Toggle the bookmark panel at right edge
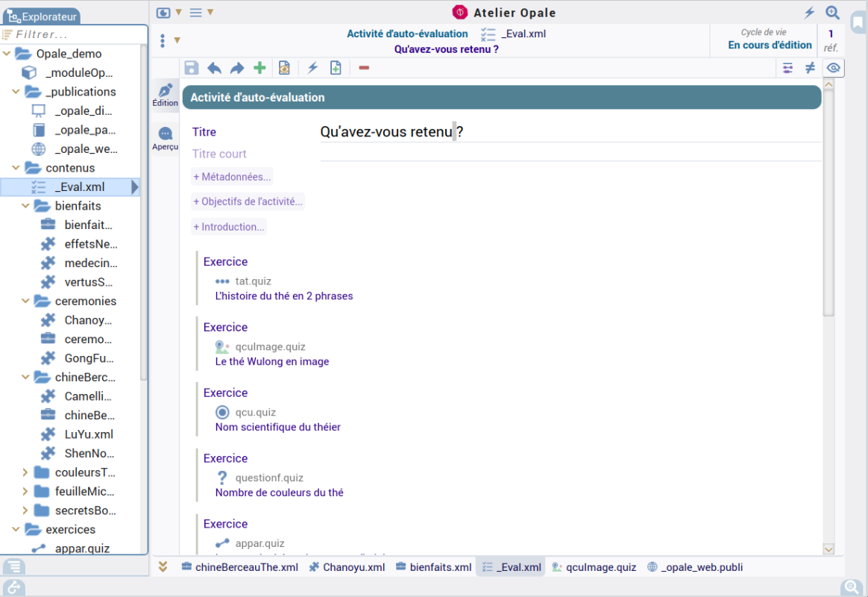The image size is (868, 597). pos(858,22)
